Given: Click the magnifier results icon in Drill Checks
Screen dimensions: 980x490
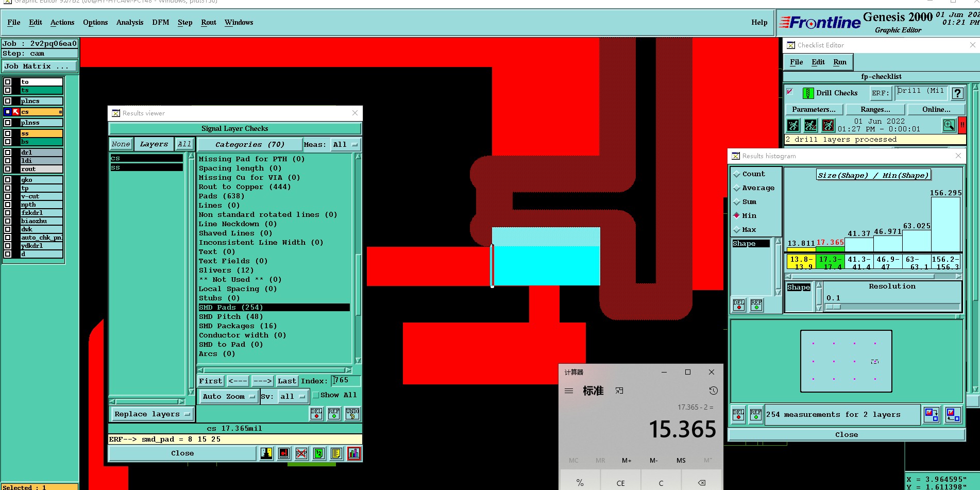Looking at the screenshot, I should click(949, 125).
